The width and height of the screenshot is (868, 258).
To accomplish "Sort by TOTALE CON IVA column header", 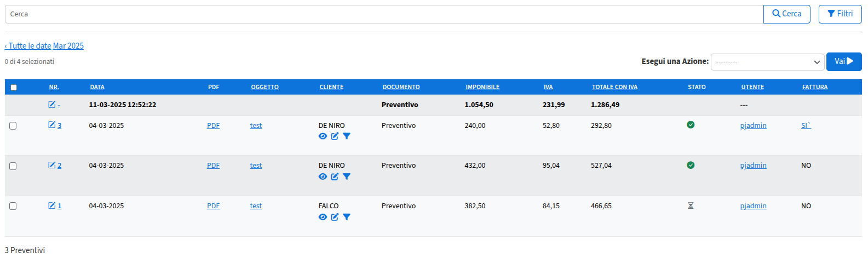I will [614, 87].
